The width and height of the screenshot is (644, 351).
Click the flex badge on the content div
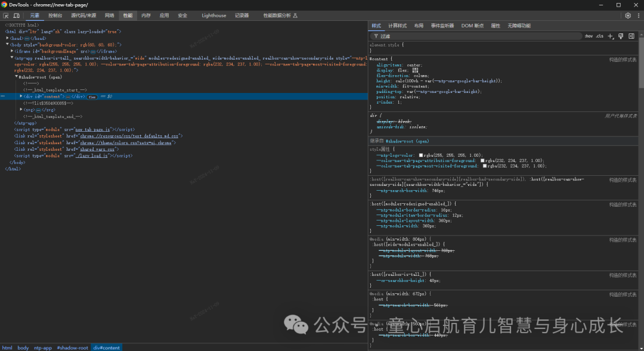92,97
